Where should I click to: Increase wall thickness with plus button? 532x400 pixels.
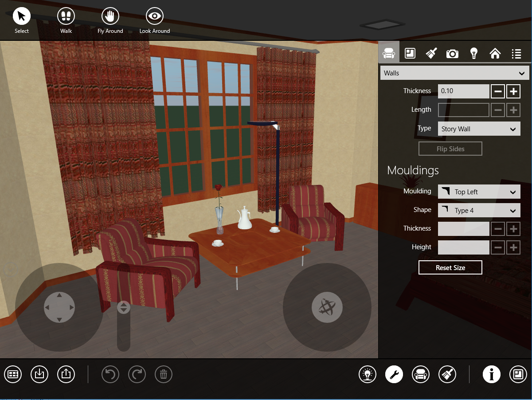[x=513, y=91]
